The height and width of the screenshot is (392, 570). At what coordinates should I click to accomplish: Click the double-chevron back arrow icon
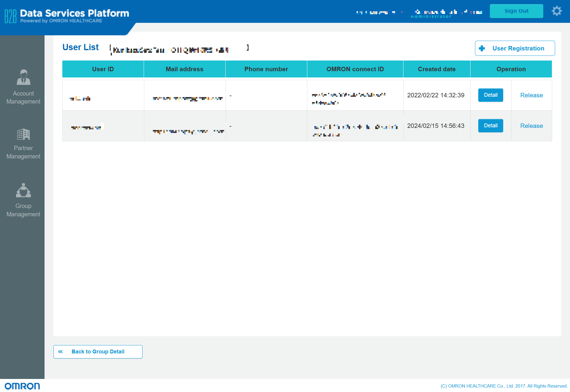(x=61, y=352)
